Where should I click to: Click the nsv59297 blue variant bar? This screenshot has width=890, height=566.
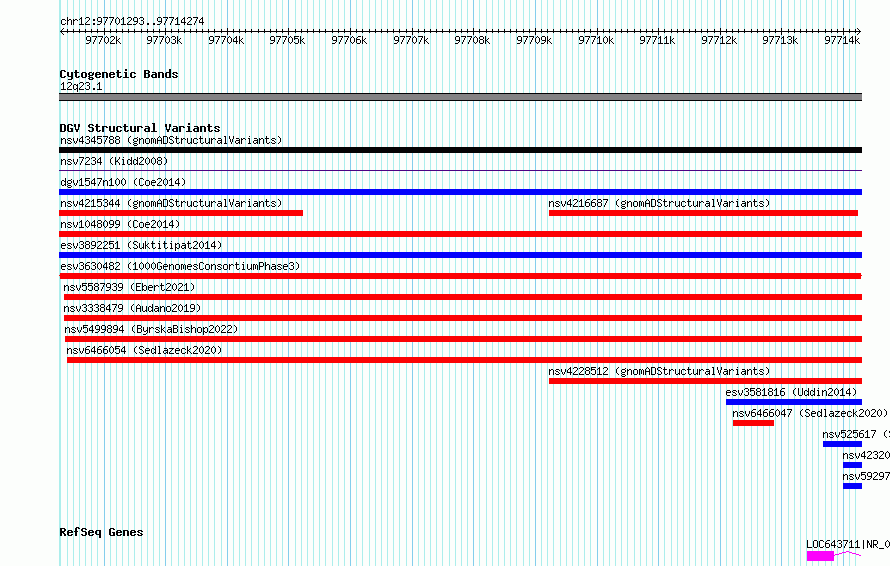[853, 486]
